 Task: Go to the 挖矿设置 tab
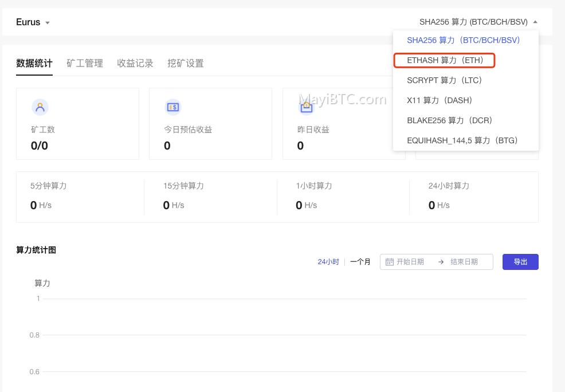click(x=186, y=64)
